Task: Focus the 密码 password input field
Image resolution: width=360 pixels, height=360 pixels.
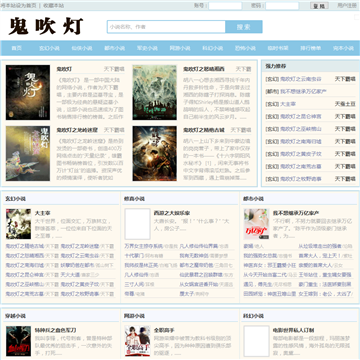Action: [x=282, y=6]
